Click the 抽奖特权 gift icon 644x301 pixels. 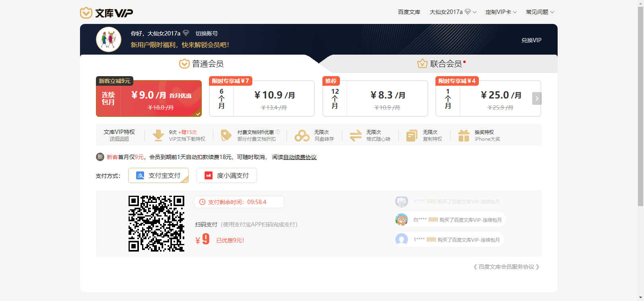tap(464, 136)
